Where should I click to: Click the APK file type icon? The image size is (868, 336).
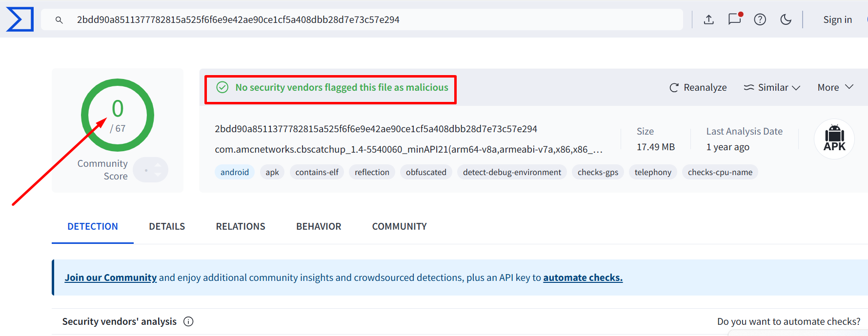[x=834, y=139]
